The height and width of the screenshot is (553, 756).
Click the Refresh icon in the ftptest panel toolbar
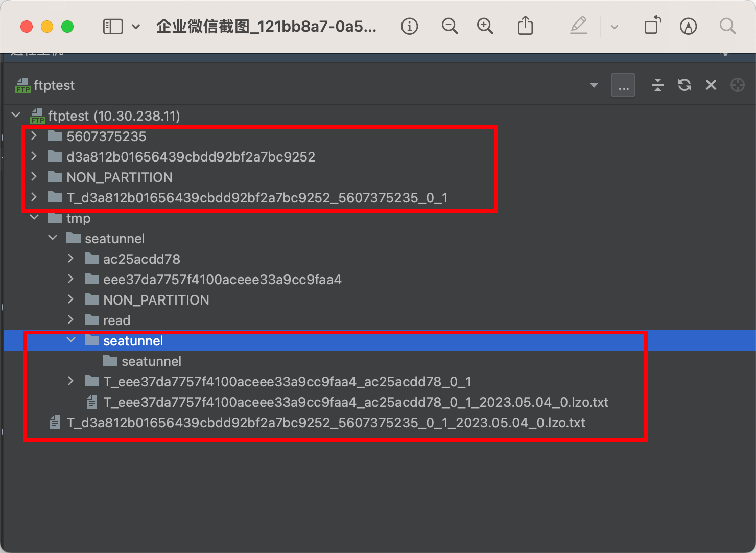tap(684, 85)
